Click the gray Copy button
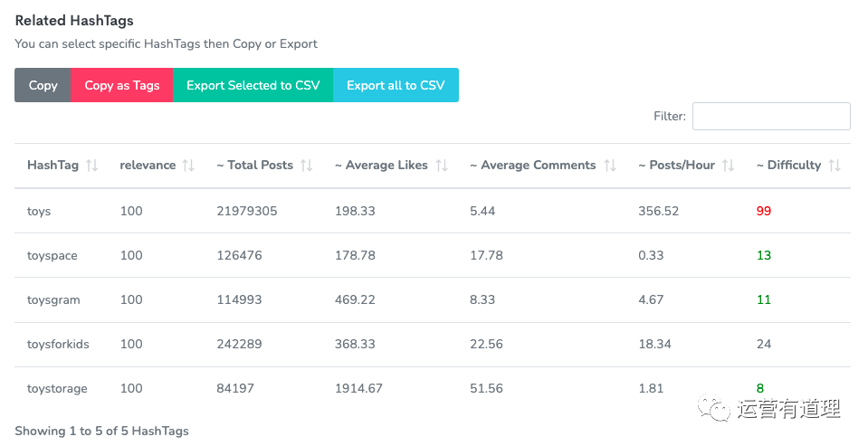 tap(43, 85)
